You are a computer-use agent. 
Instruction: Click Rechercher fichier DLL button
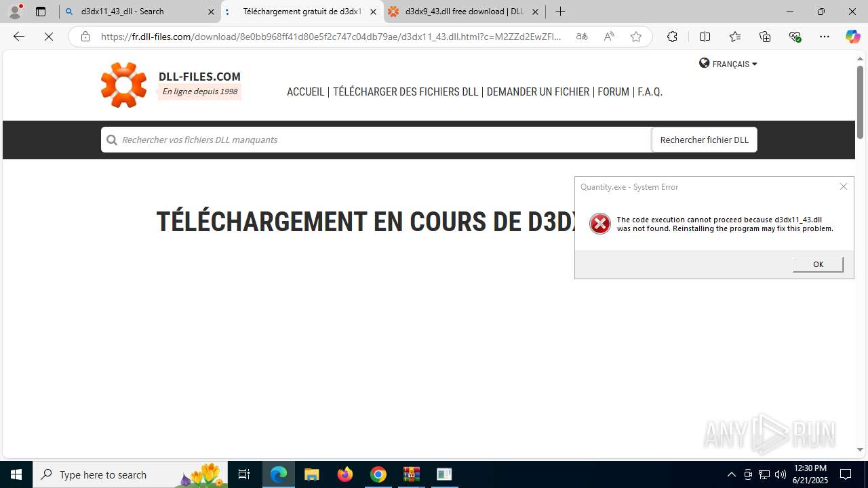[704, 140]
